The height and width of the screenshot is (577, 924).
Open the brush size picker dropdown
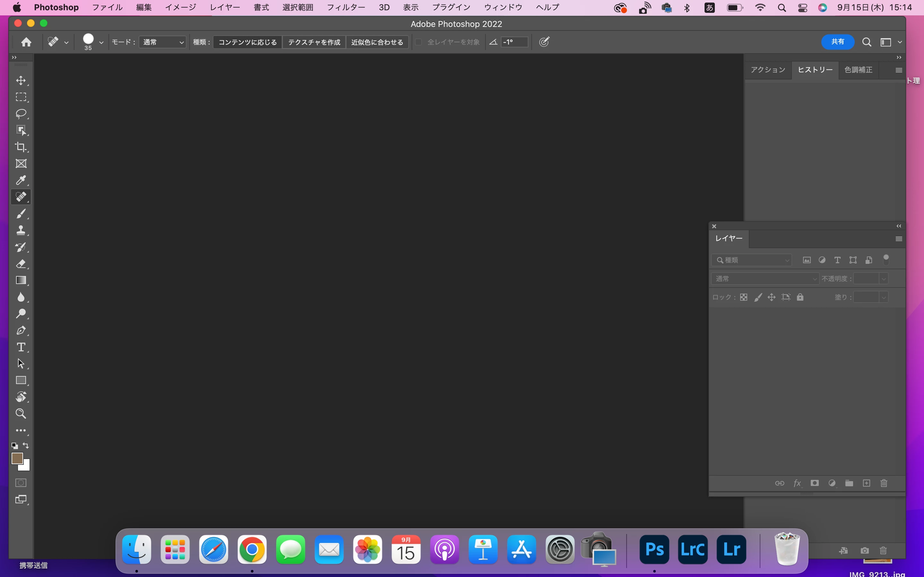coord(101,42)
